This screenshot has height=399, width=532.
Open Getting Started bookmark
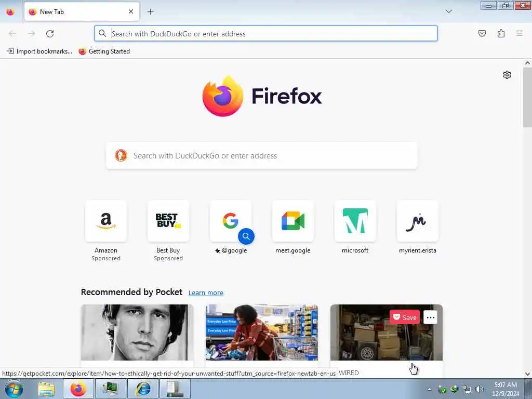(x=104, y=51)
